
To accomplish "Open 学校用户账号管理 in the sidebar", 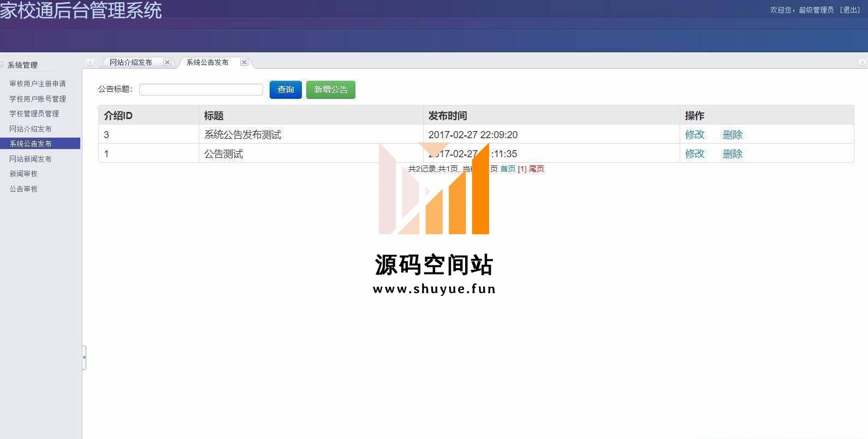I will coord(38,99).
